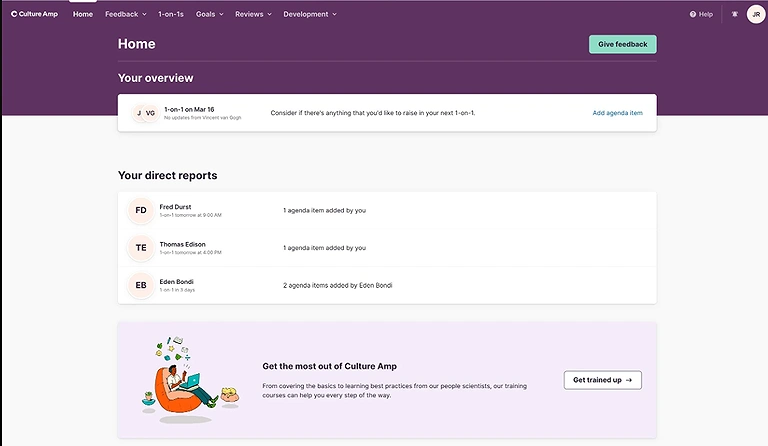Click '1-on-1 tomorrow at 4:00 PM' under Thomas Edison

pyautogui.click(x=191, y=253)
